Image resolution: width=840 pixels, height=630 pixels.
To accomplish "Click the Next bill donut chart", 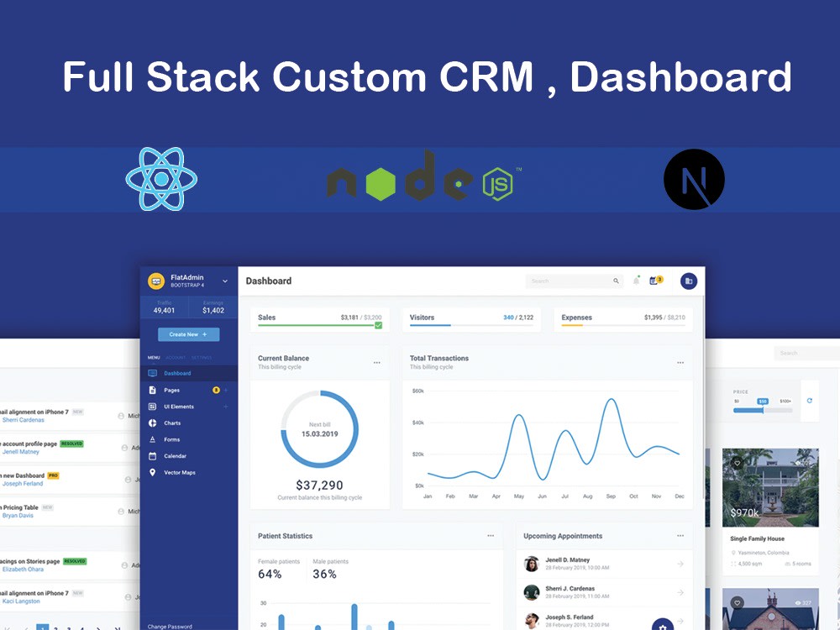I will (320, 429).
